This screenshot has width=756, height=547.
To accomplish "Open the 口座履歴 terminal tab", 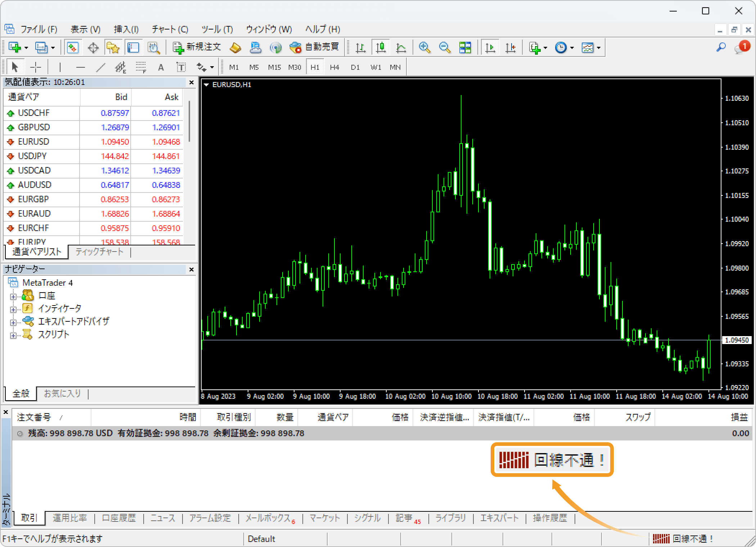I will pos(119,518).
